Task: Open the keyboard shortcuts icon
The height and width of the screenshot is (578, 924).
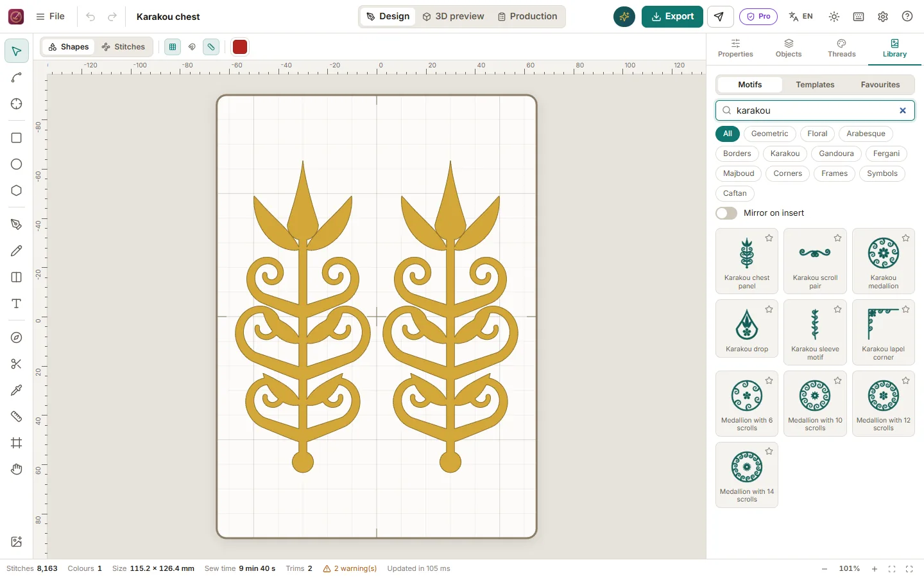Action: tap(859, 17)
